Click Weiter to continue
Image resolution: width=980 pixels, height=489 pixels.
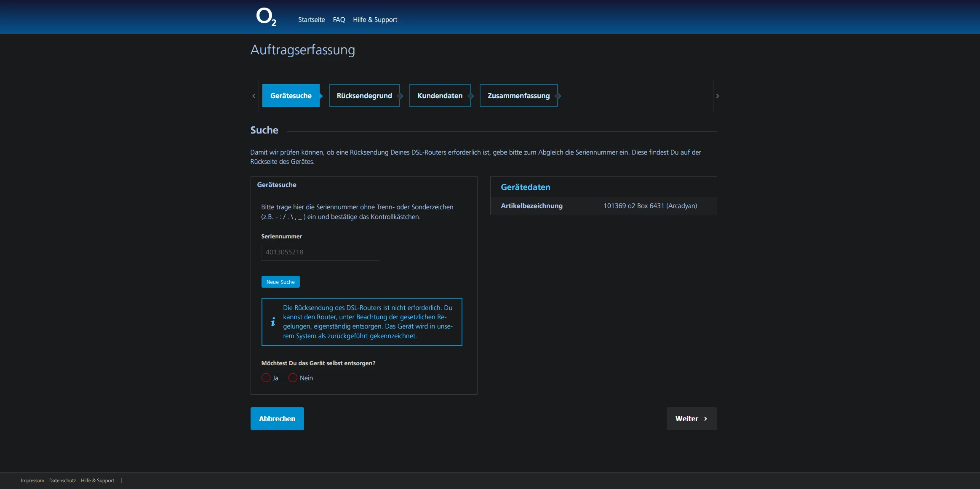point(691,419)
